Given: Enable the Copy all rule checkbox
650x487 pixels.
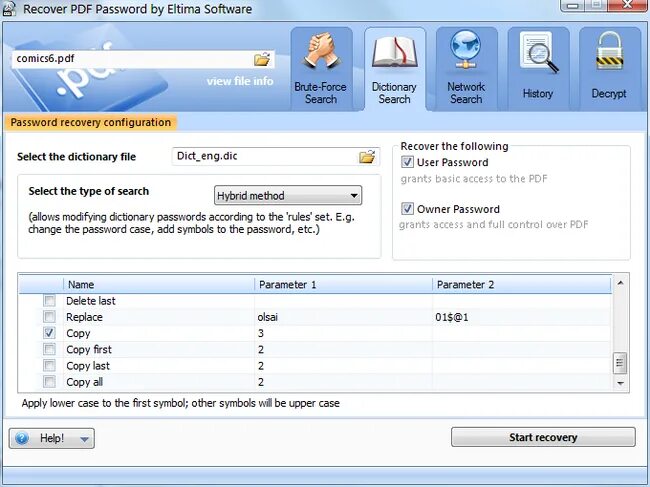Looking at the screenshot, I should point(49,382).
